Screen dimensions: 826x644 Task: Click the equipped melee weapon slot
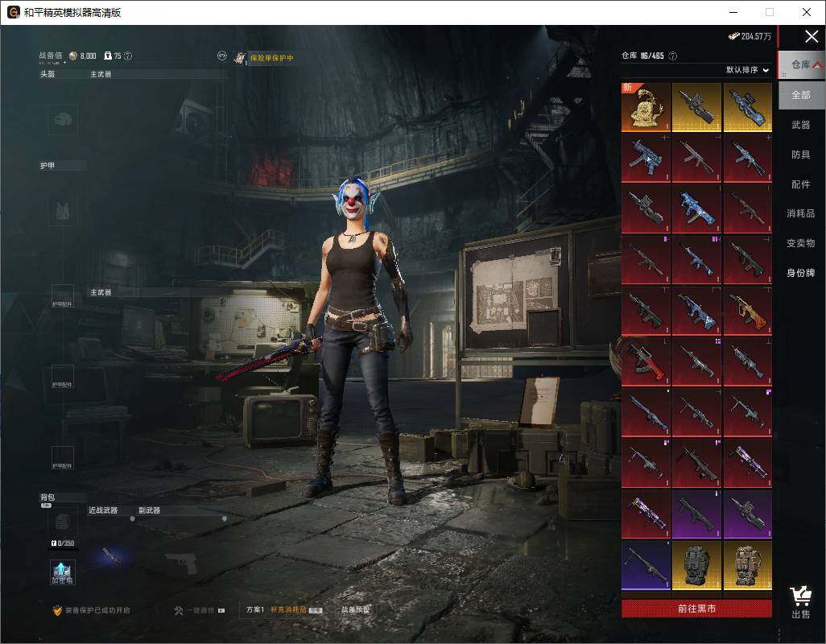click(111, 555)
